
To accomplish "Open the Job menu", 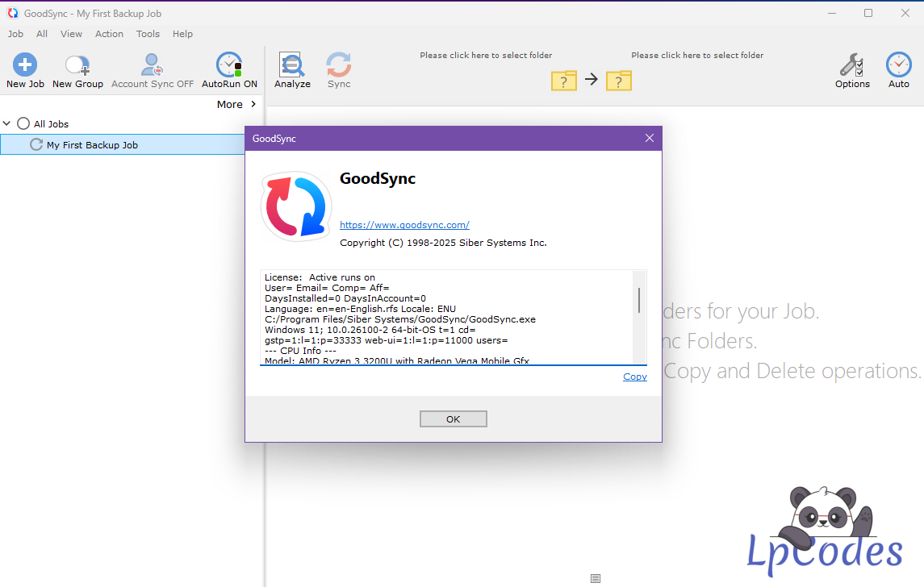I will pyautogui.click(x=15, y=34).
